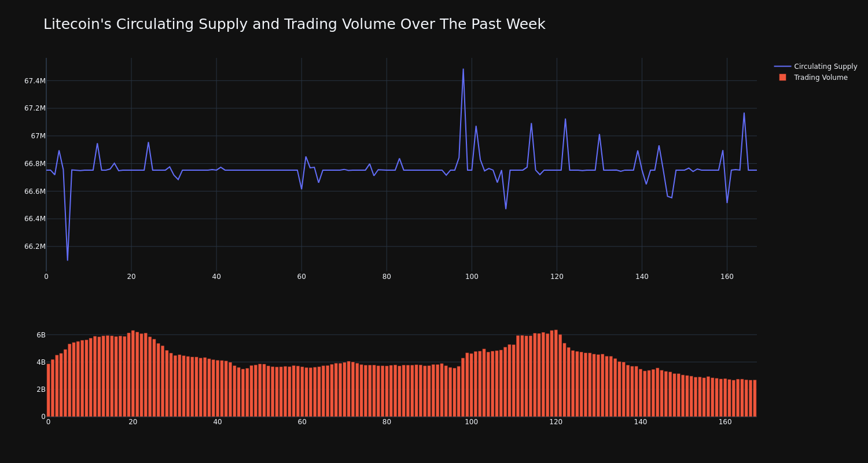
Task: Click x-axis label 60 on volume chart
Action: tap(302, 422)
